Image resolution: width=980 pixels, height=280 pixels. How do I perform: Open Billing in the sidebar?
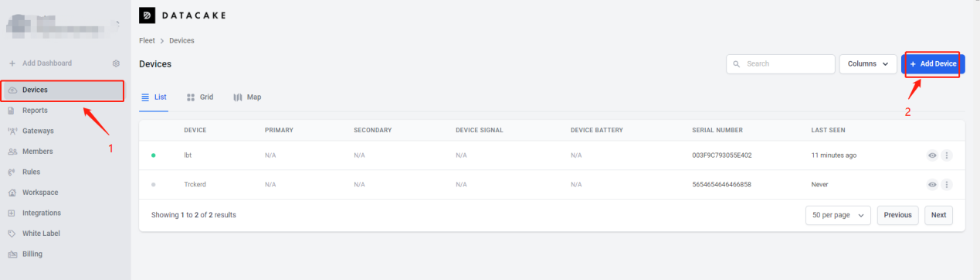63,254
